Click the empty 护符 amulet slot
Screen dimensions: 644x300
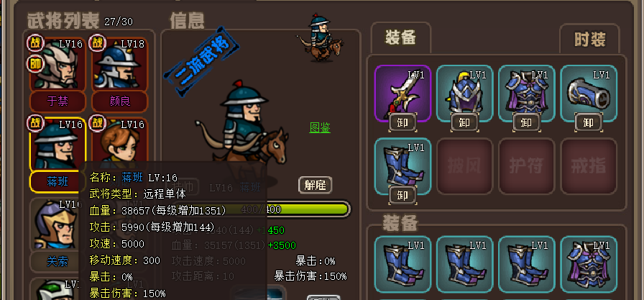(x=527, y=166)
